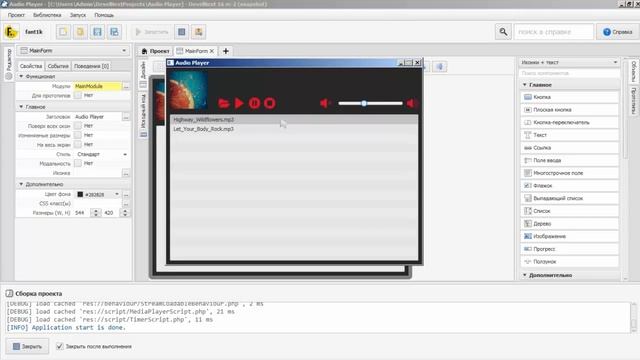Pick the Плоская кнопка component

(569, 110)
